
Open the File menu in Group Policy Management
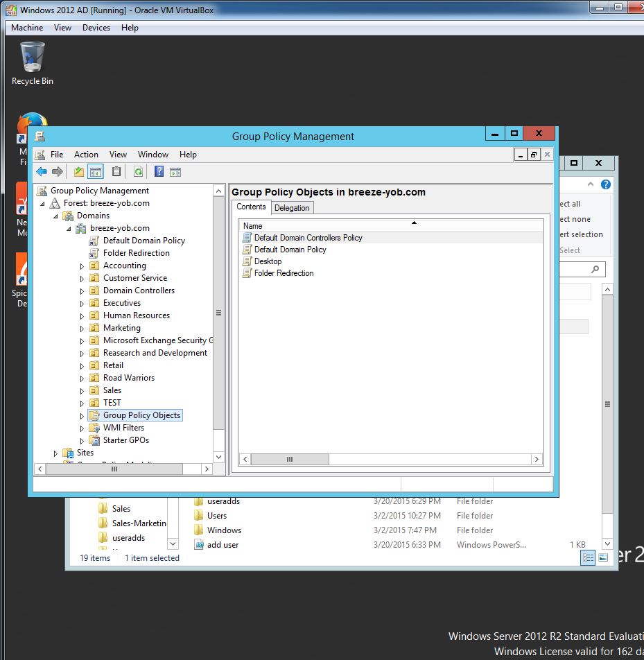tap(57, 155)
